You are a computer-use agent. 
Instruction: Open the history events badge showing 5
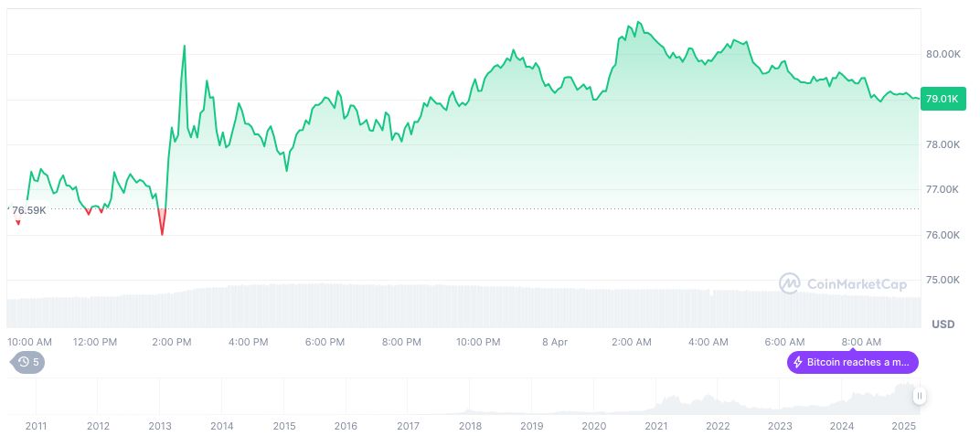[28, 362]
